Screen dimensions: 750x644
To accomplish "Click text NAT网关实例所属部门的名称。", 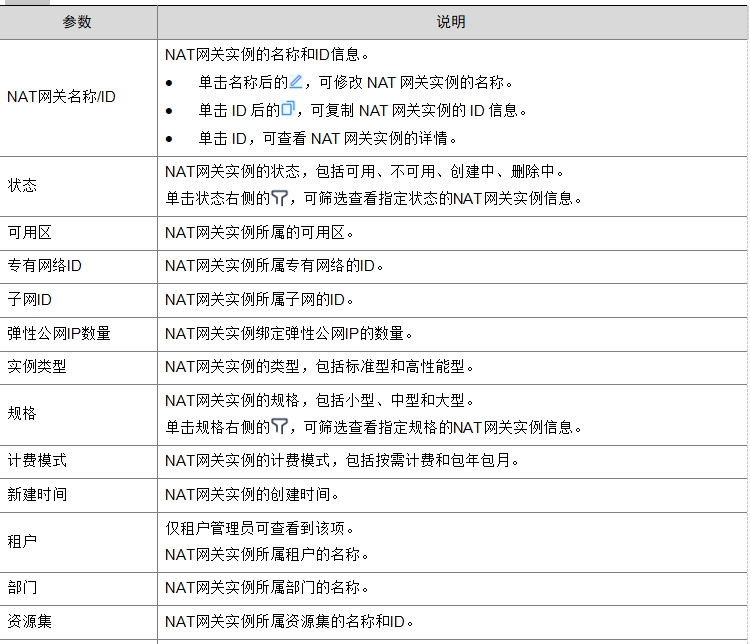I will [x=267, y=588].
